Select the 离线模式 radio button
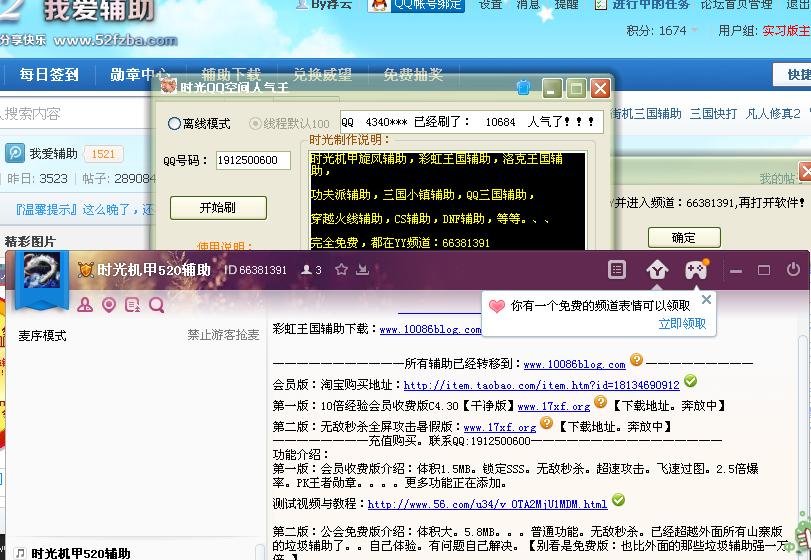 [x=174, y=124]
